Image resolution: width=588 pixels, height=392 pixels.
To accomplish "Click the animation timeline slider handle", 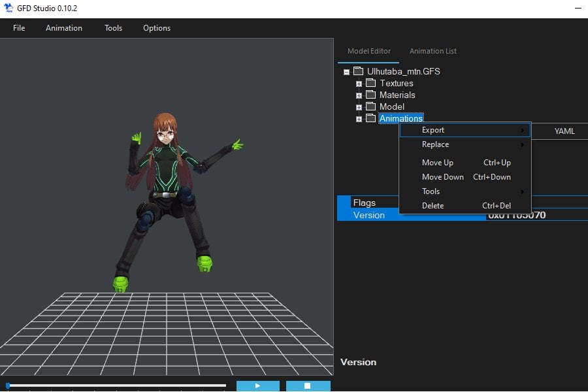I will click(x=8, y=385).
